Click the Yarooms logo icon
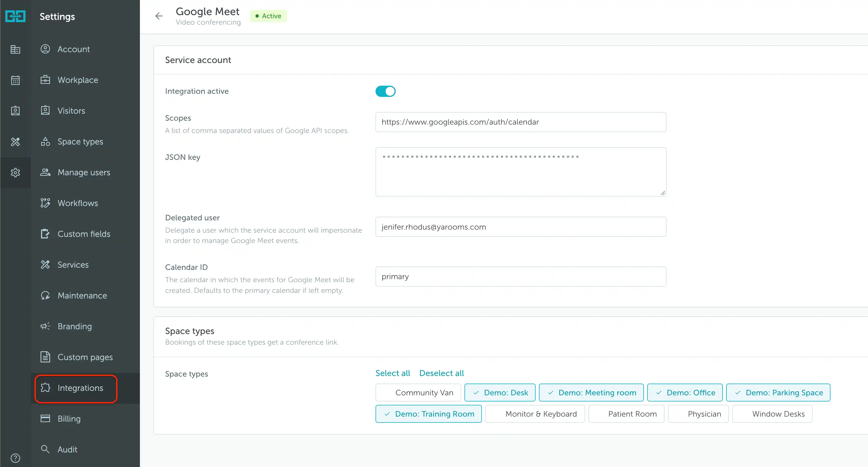This screenshot has width=868, height=467. pyautogui.click(x=15, y=16)
